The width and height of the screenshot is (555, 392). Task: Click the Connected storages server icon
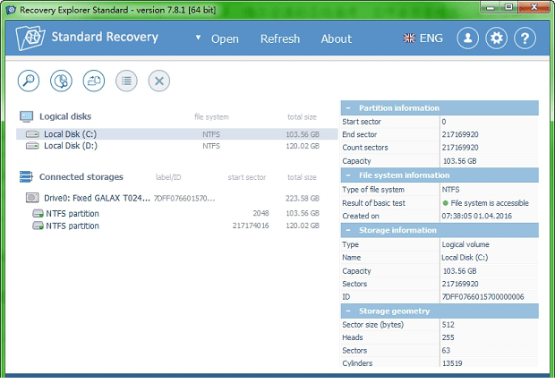click(x=26, y=176)
